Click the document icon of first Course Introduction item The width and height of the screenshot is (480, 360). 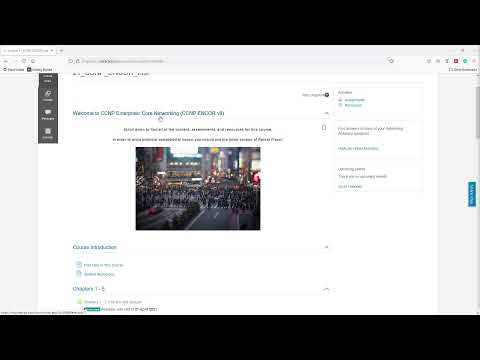79,265
